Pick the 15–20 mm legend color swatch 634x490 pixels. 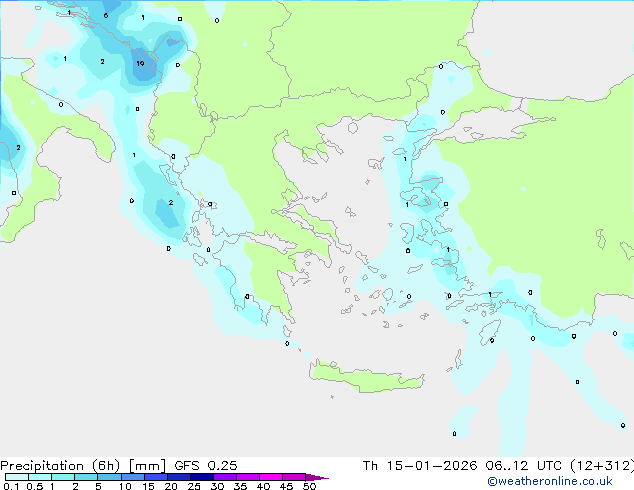[156, 477]
